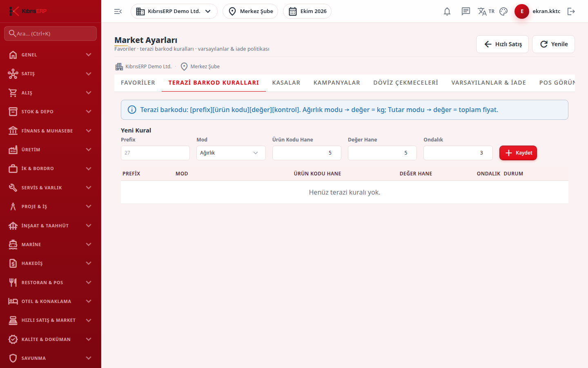Open messages chat icon
Screen dimensions: 588x368
point(466,11)
